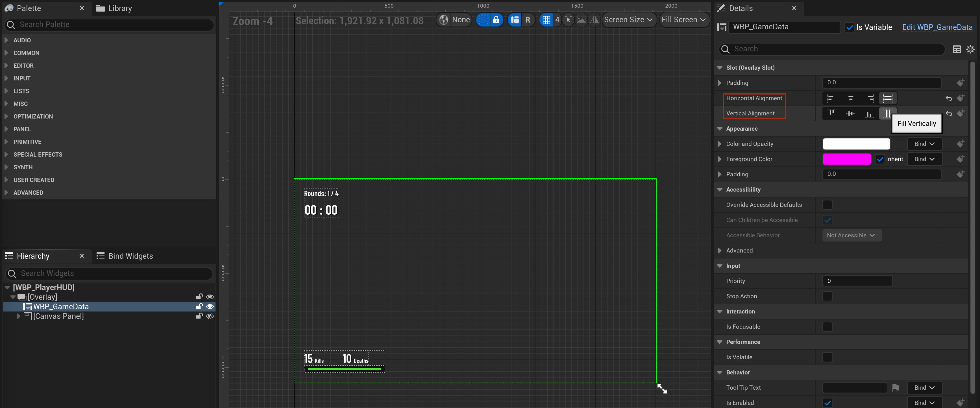
Task: Click the zoom-to-fit selection icon
Action: tap(568, 20)
